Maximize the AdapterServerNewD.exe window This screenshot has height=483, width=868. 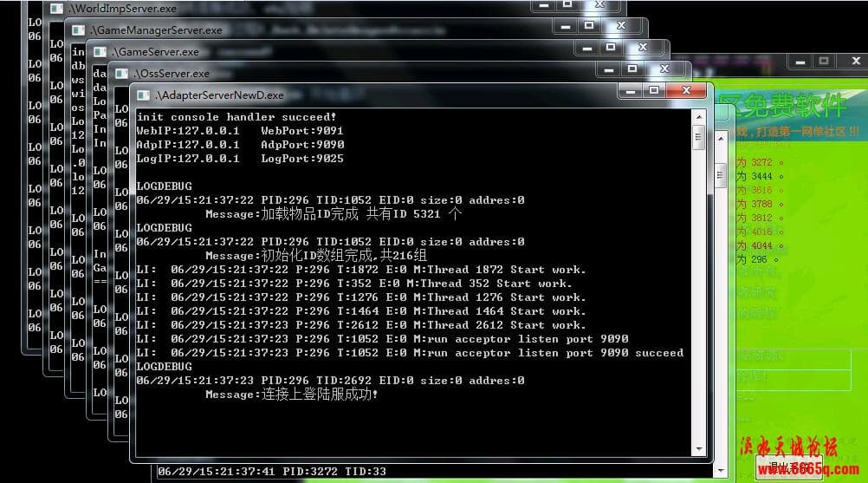click(x=654, y=91)
